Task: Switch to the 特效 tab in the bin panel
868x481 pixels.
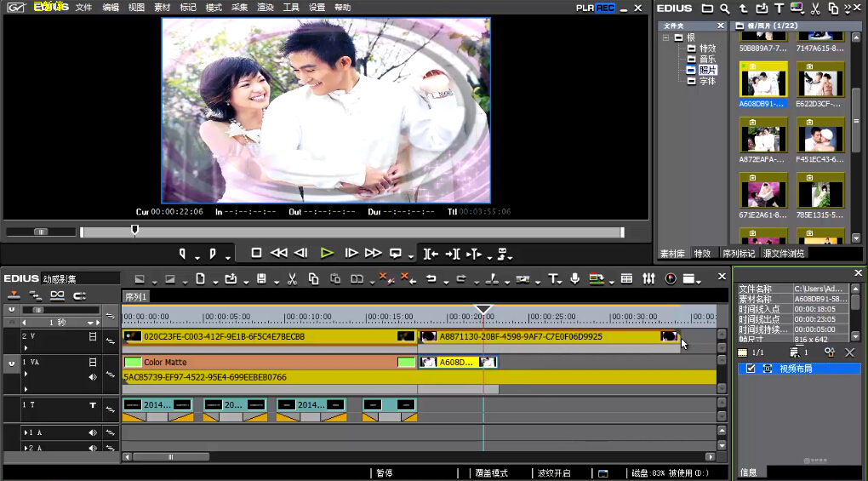Action: 702,254
